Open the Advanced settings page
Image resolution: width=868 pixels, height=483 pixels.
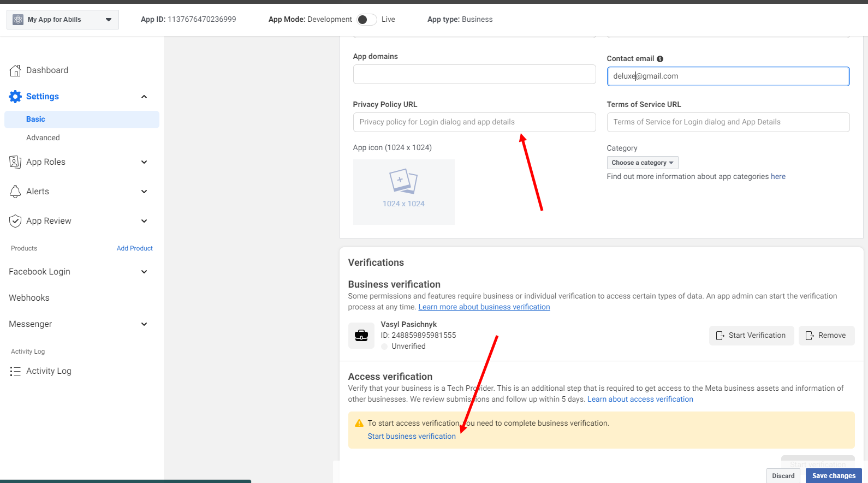(x=43, y=138)
